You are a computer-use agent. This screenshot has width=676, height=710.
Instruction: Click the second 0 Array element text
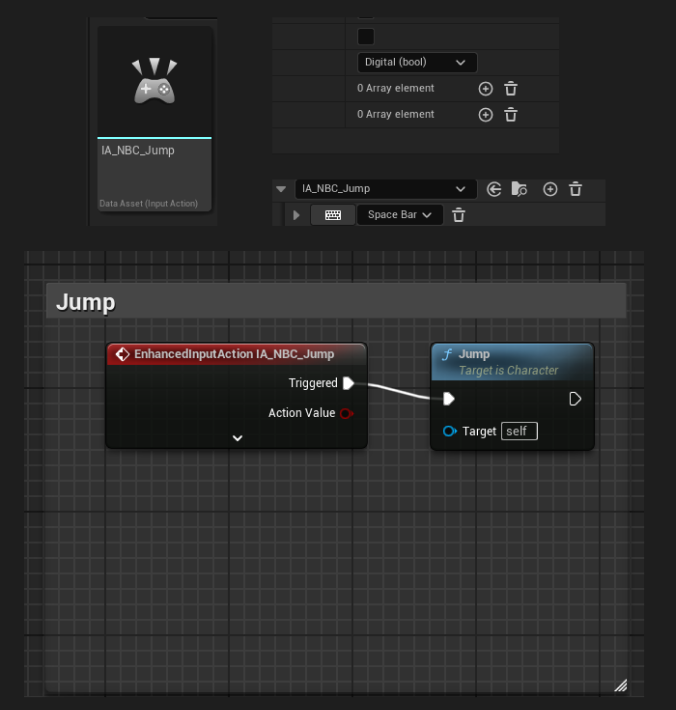395,115
